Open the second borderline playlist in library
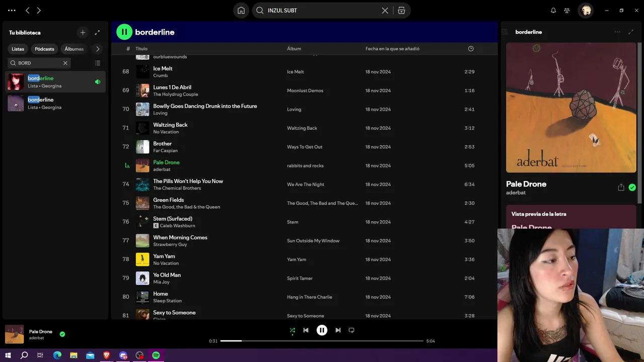Screen dimensions: 644x362 [x=55, y=103]
